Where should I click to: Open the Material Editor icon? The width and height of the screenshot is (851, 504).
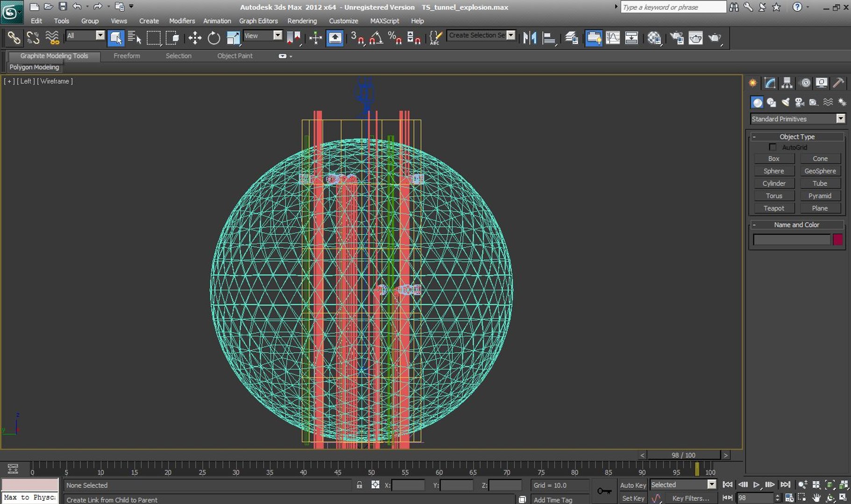(x=654, y=38)
